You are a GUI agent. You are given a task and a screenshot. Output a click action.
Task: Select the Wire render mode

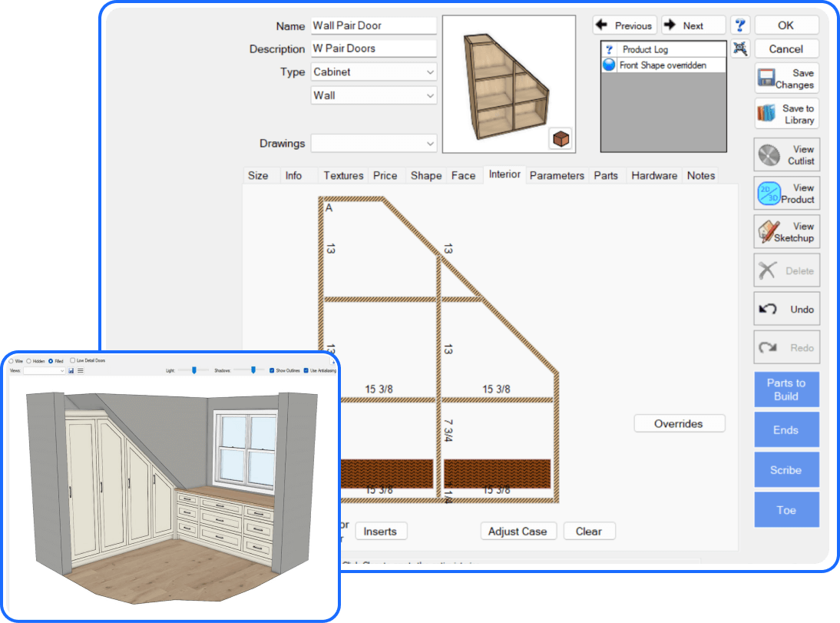pyautogui.click(x=11, y=361)
